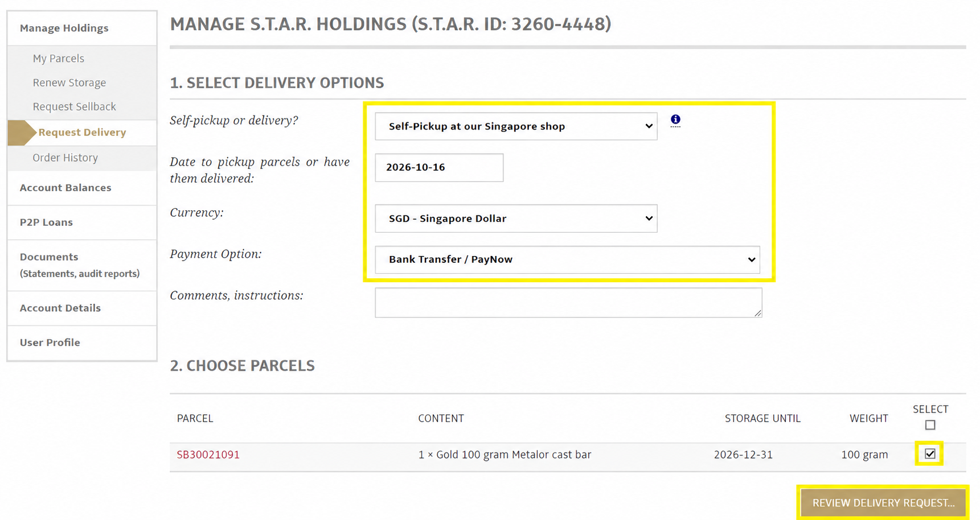The image size is (980, 520).
Task: Open parcel link SB30021091
Action: pos(208,455)
